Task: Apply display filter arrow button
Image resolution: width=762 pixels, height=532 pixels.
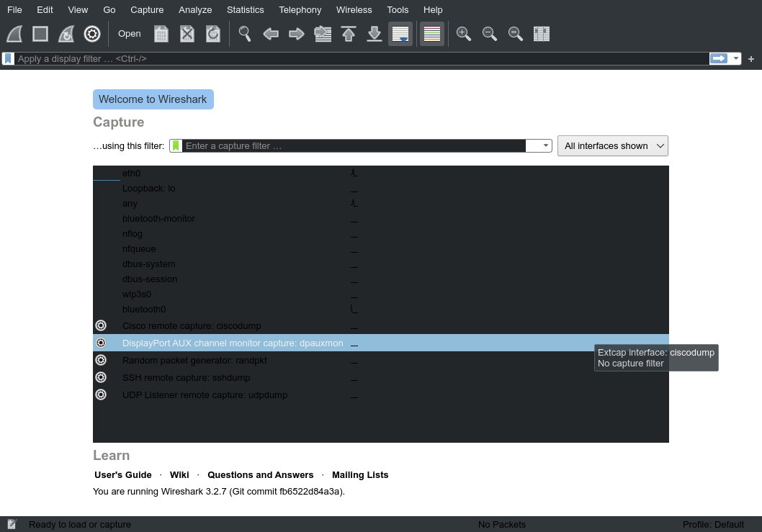Action: coord(719,59)
